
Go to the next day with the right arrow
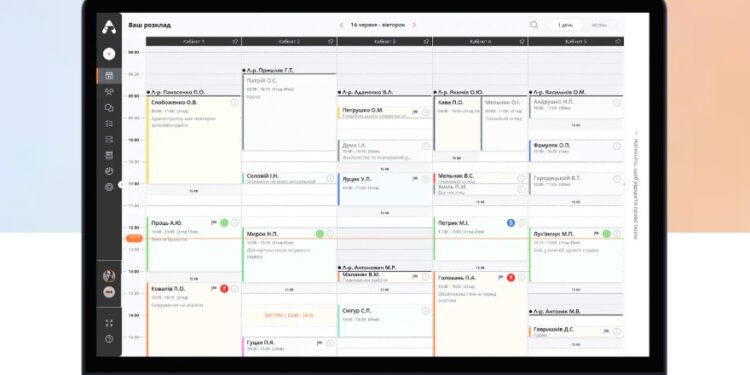[414, 25]
